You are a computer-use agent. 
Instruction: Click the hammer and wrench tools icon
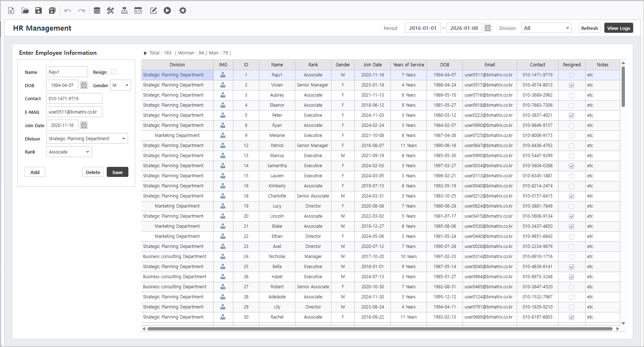[x=110, y=10]
